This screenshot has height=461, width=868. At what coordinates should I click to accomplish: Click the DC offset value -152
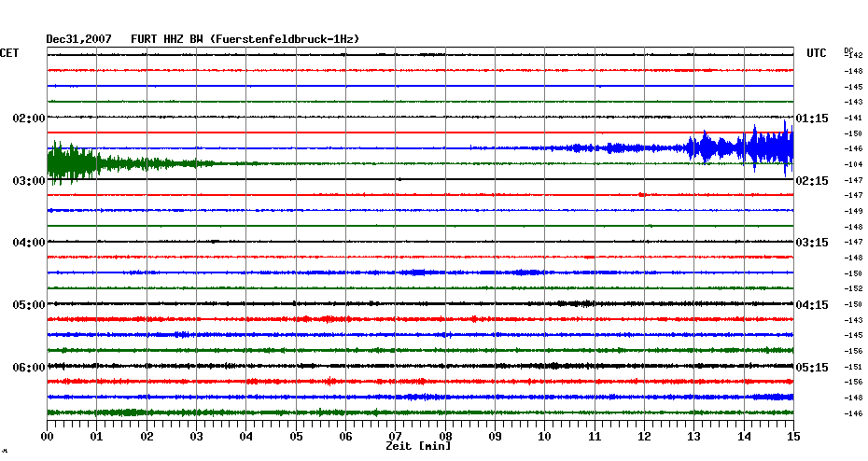coord(854,289)
